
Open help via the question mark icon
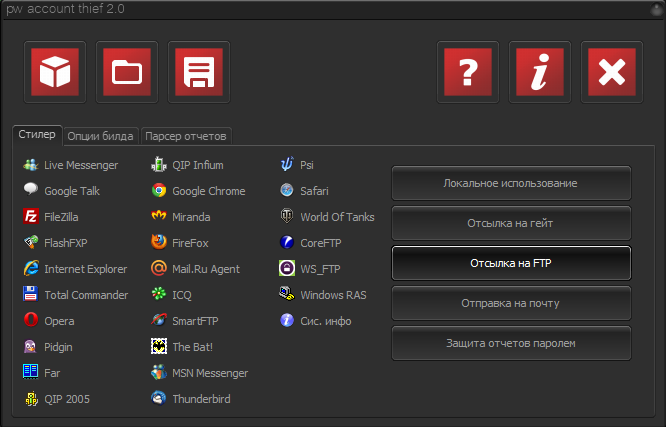pos(468,72)
